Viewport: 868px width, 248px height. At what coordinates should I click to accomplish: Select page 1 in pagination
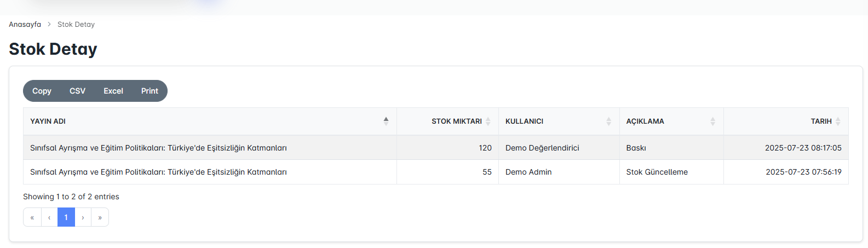pyautogui.click(x=66, y=217)
